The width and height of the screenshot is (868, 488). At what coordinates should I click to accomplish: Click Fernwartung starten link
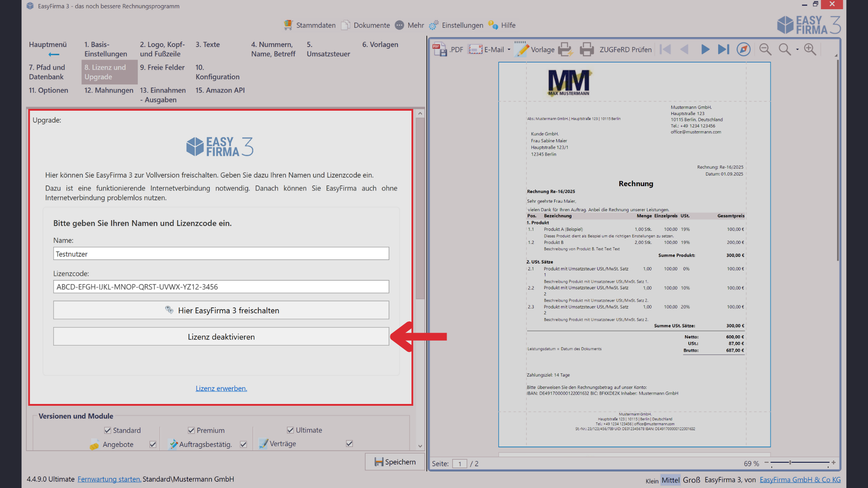coord(109,479)
